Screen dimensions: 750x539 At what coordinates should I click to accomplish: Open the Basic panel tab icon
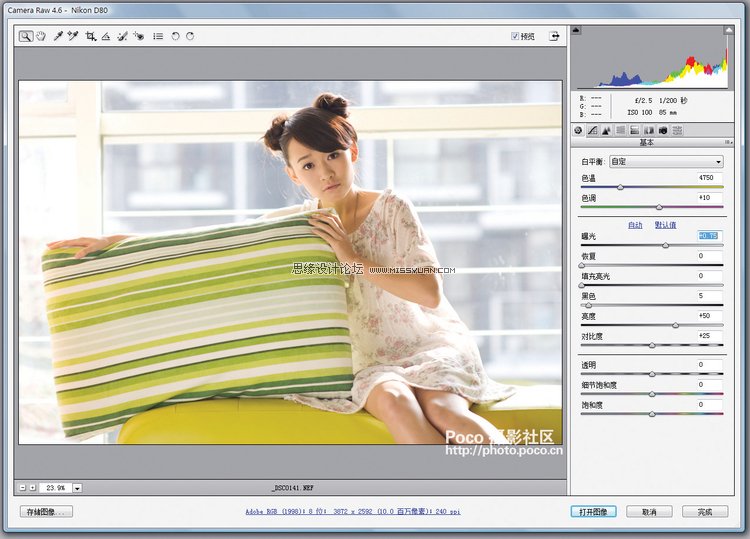(x=578, y=130)
